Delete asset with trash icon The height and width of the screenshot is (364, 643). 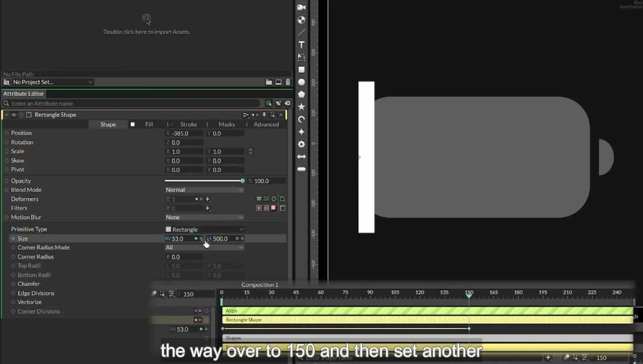click(288, 82)
